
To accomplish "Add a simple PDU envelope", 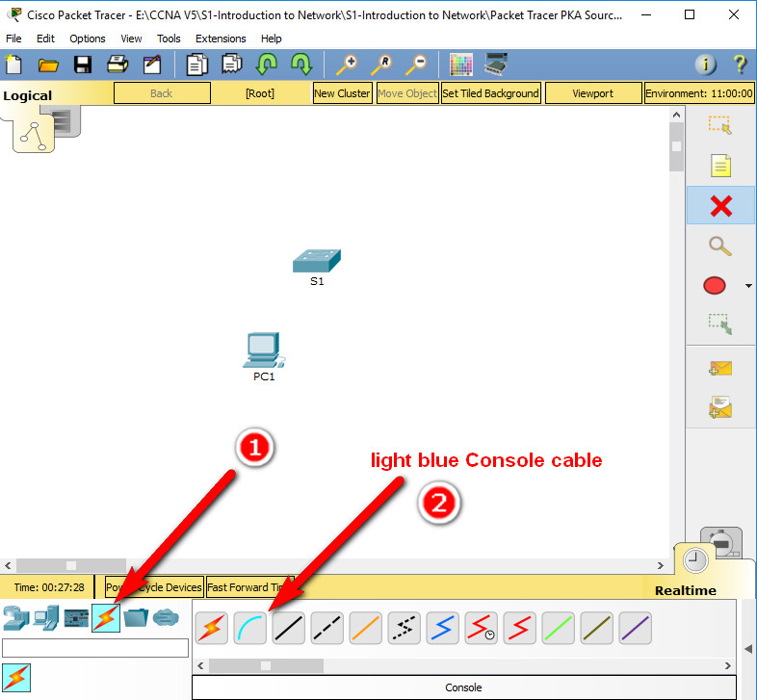I will 719,368.
